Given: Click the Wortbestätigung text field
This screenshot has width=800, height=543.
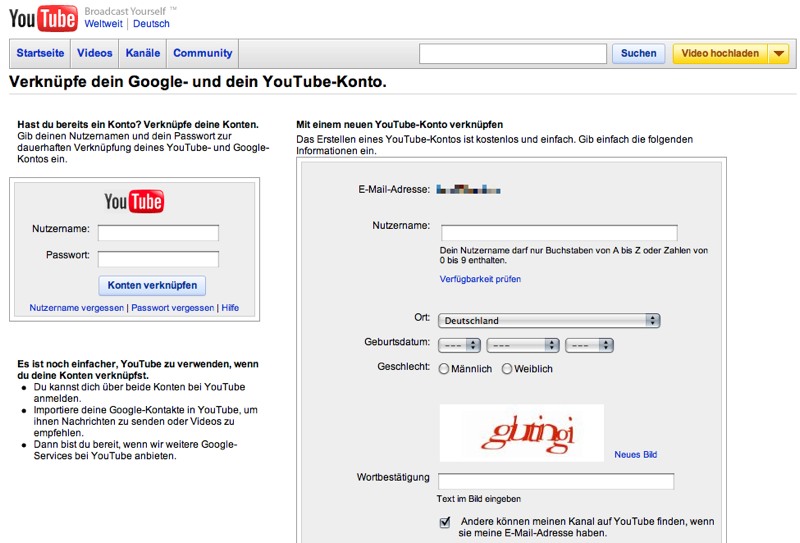Looking at the screenshot, I should pos(556,481).
